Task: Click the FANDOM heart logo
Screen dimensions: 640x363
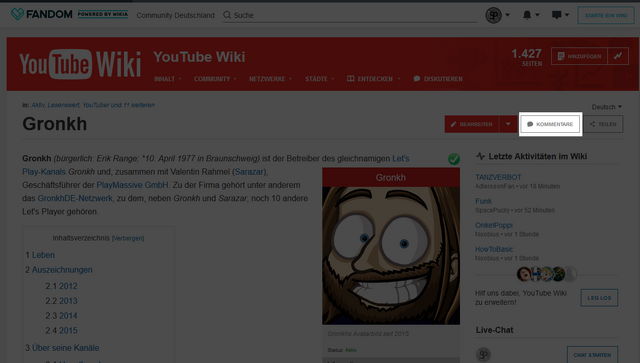Action: coord(17,14)
